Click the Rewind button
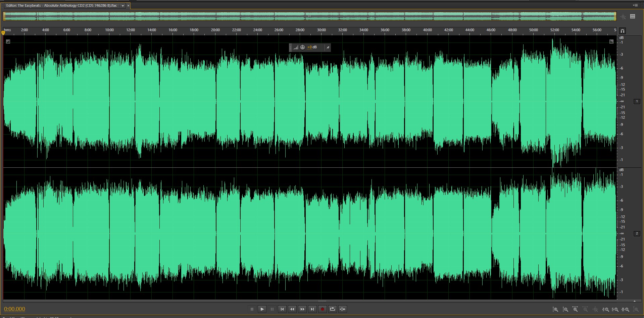 292,309
